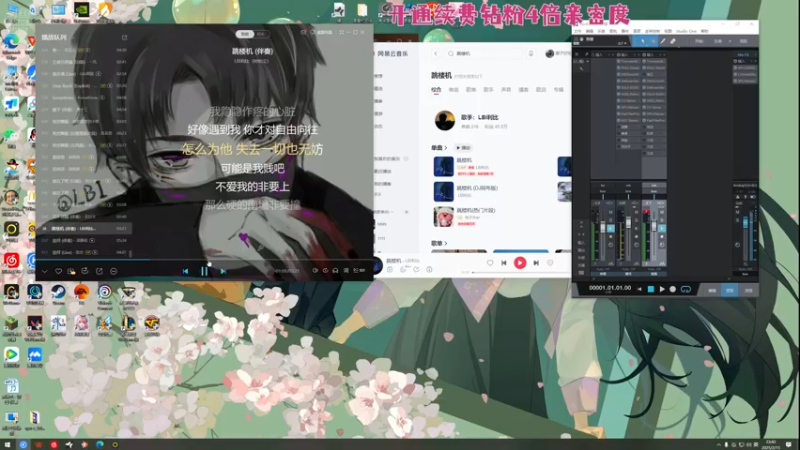800x450 pixels.
Task: Click the NetEase search box containing 跳楼机
Action: click(484, 53)
